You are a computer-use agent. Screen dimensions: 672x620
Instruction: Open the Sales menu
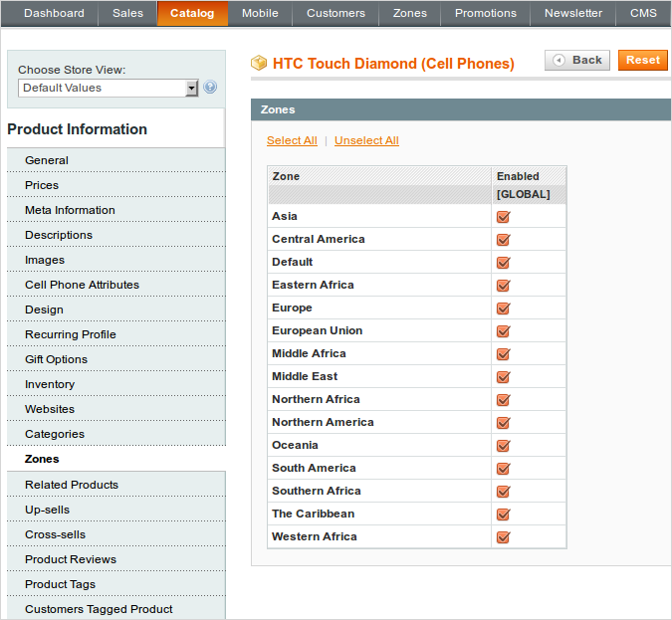coord(127,13)
